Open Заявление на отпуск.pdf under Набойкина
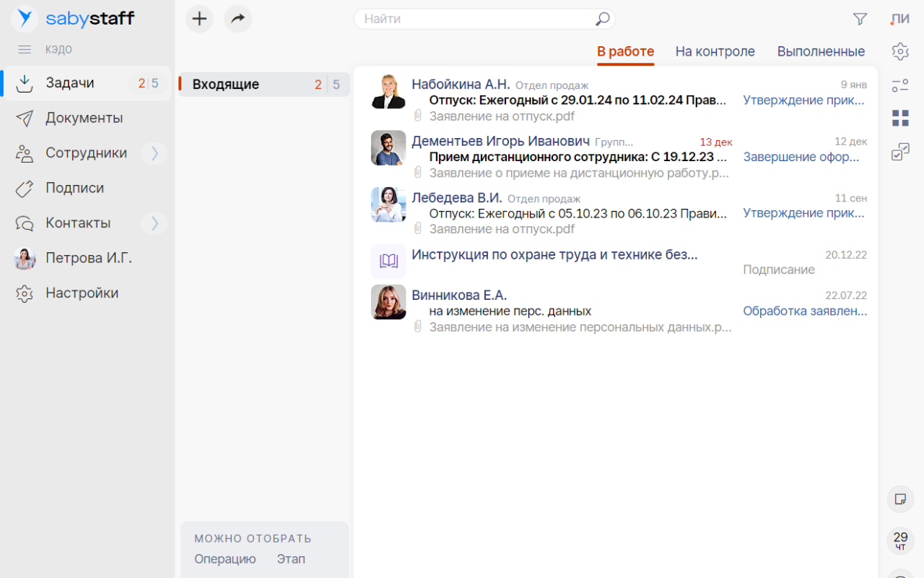The image size is (924, 578). coord(502,116)
